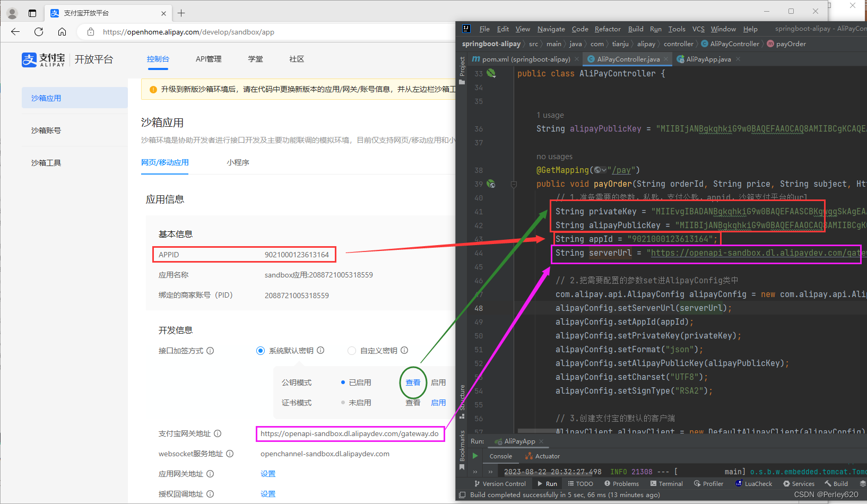This screenshot has height=504, width=867.
Task: Open the TODO tool window
Action: [x=580, y=484]
